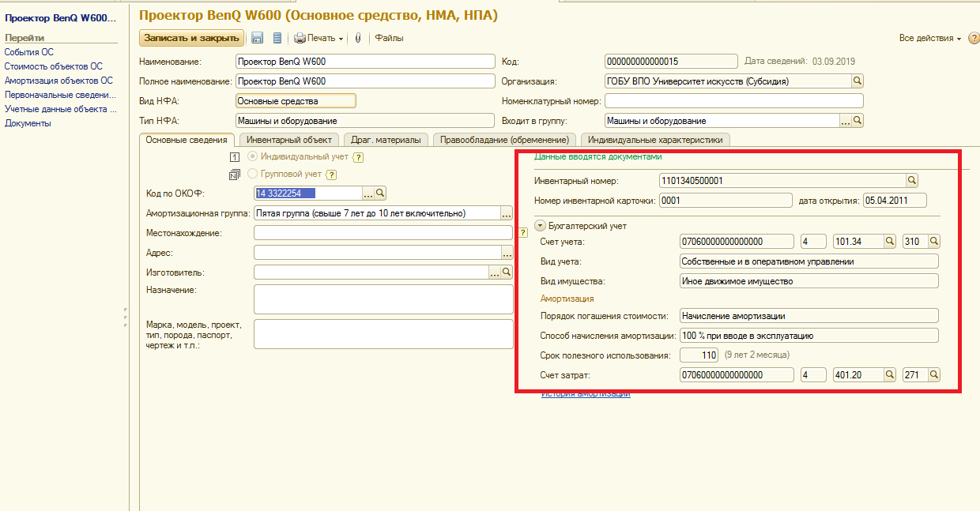
Task: Show hint next to Индивидуальный учет
Action: click(357, 157)
